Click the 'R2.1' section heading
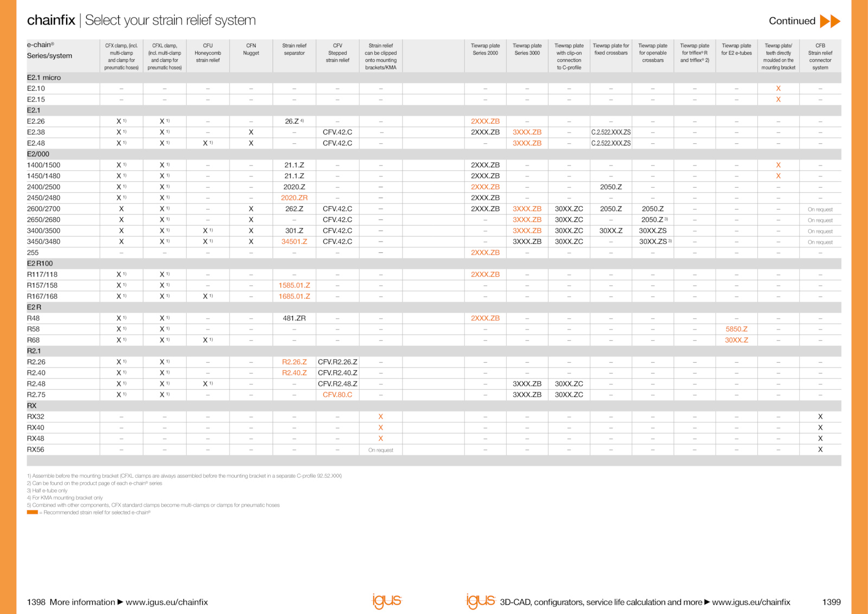 [x=34, y=351]
